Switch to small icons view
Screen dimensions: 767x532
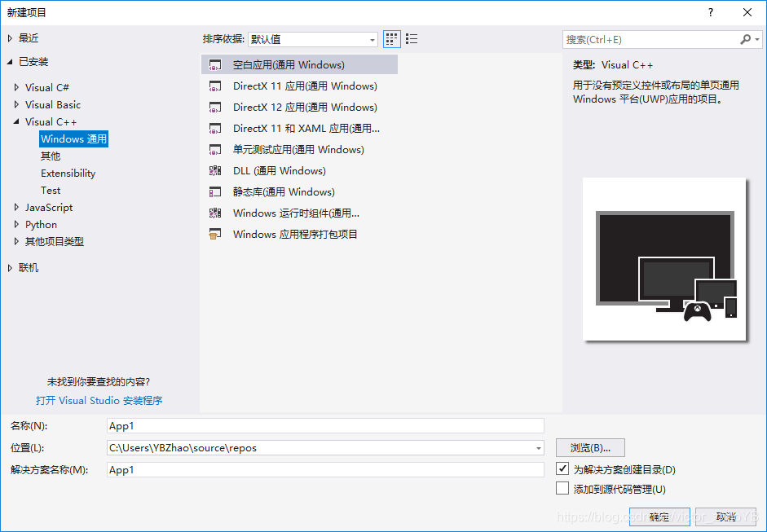click(391, 39)
